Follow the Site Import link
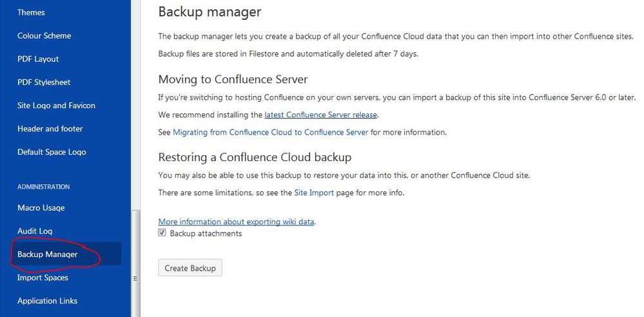The width and height of the screenshot is (644, 317). pos(314,192)
